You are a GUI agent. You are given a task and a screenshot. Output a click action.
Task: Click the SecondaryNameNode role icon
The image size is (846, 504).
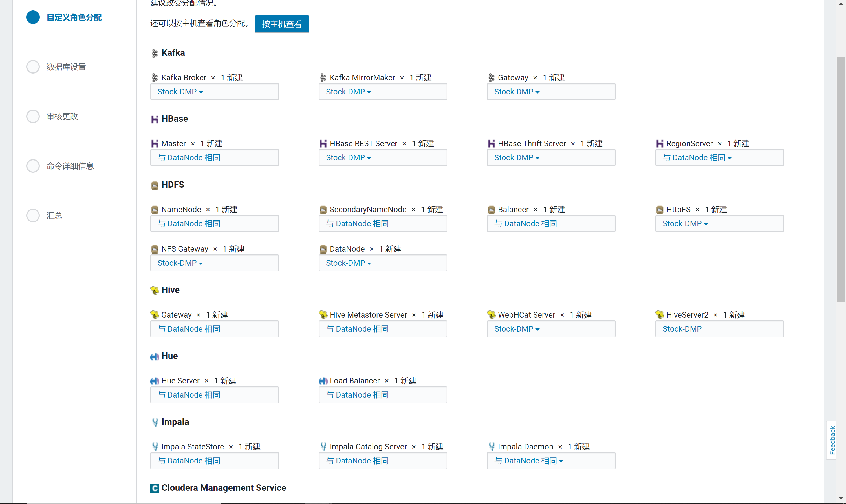point(323,210)
